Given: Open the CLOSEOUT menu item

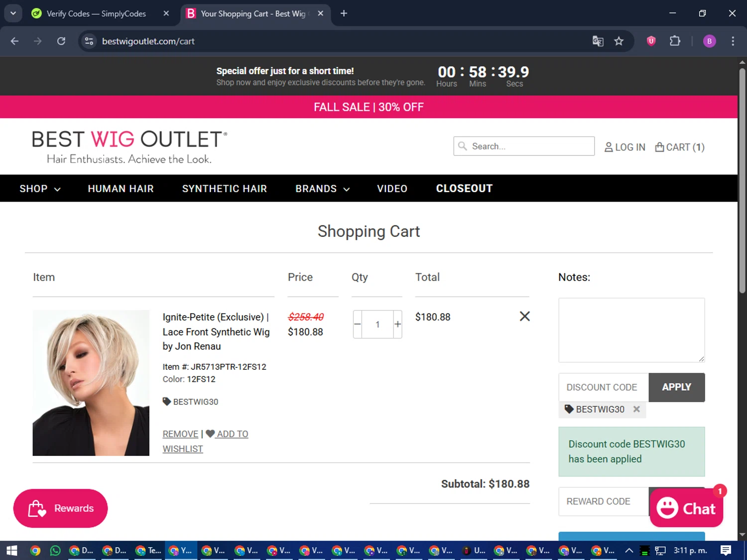Looking at the screenshot, I should pos(464,189).
